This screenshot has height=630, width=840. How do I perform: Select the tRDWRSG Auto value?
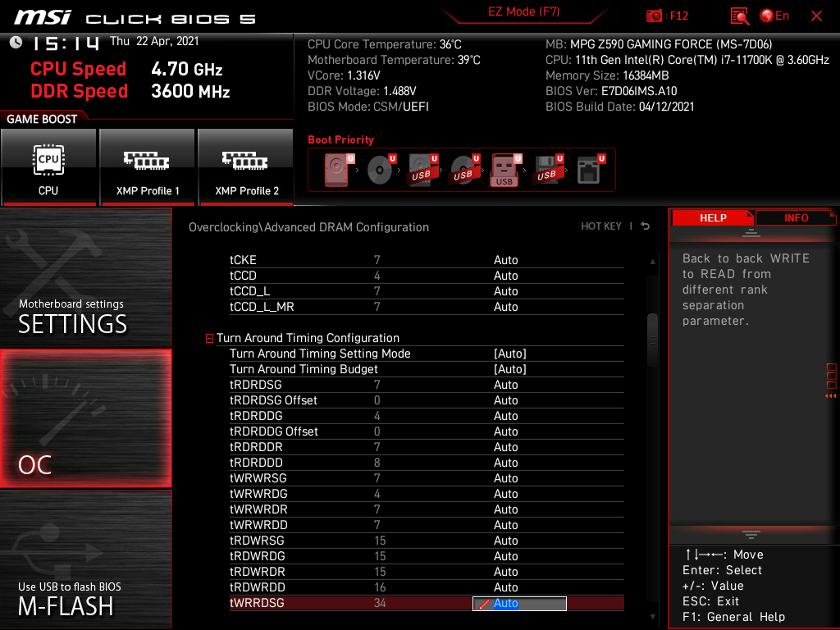505,541
